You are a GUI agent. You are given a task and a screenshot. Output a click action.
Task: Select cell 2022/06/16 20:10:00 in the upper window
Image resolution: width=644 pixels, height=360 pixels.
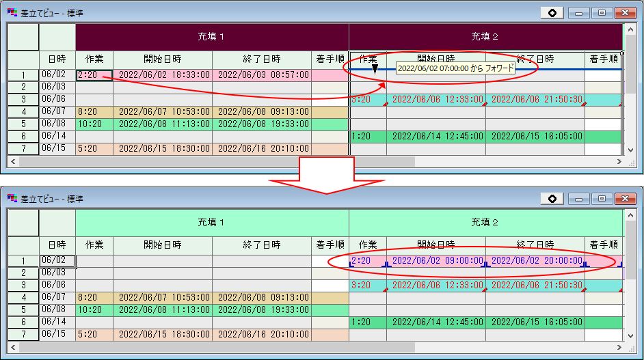262,149
